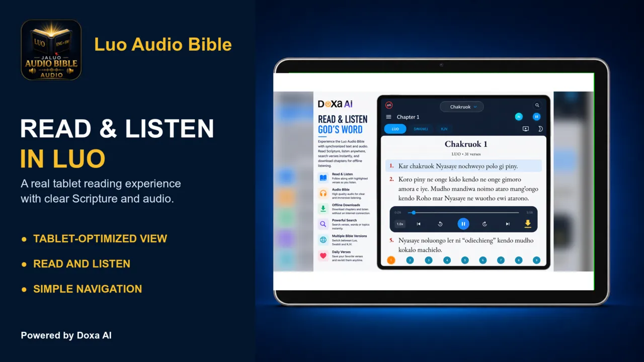Screen dimensions: 644x362
Task: Open the Chakruok book dropdown
Action: (x=462, y=107)
